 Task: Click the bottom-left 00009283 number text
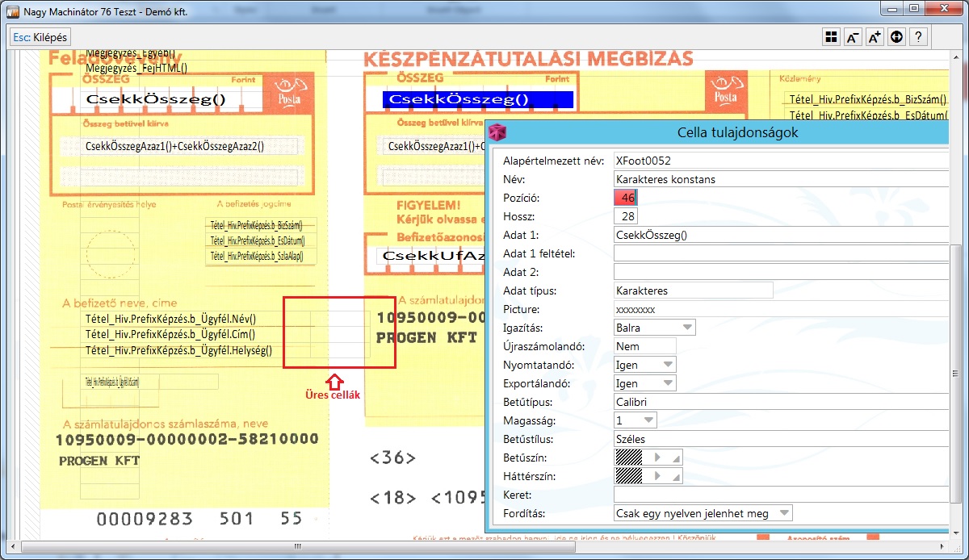pyautogui.click(x=145, y=518)
